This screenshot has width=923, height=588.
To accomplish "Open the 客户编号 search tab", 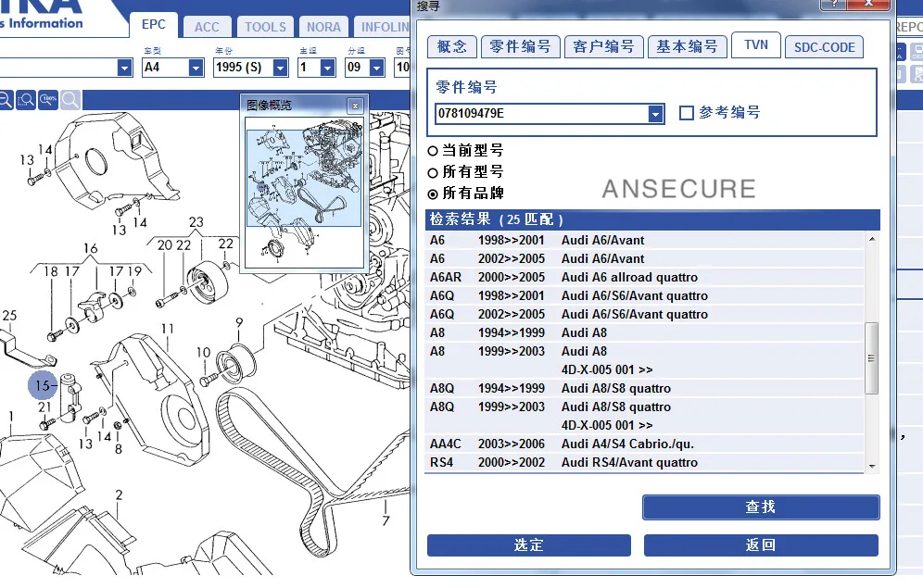I will point(603,47).
